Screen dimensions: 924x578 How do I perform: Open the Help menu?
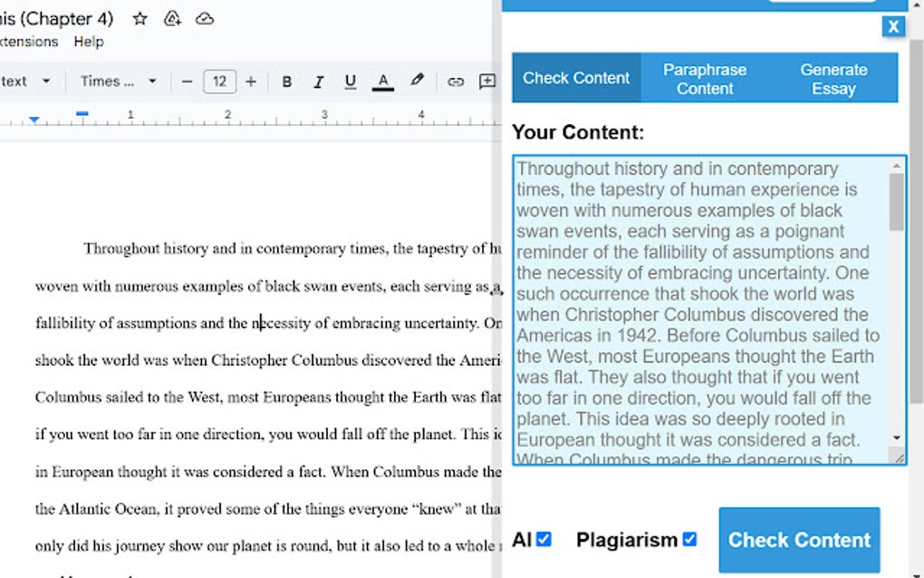(89, 42)
